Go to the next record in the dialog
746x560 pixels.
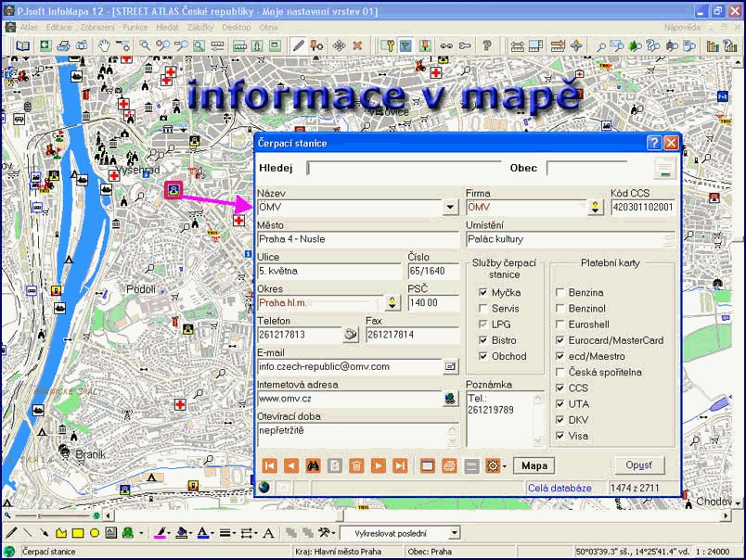[x=378, y=465]
